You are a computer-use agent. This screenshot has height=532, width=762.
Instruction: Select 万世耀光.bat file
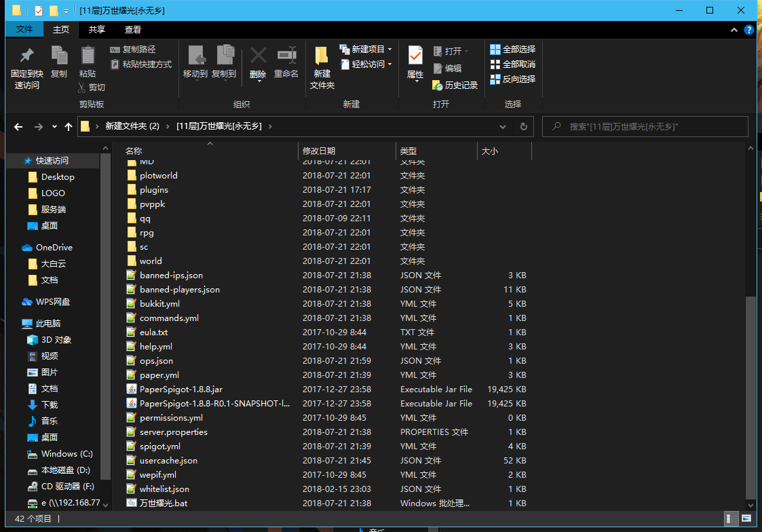point(164,503)
